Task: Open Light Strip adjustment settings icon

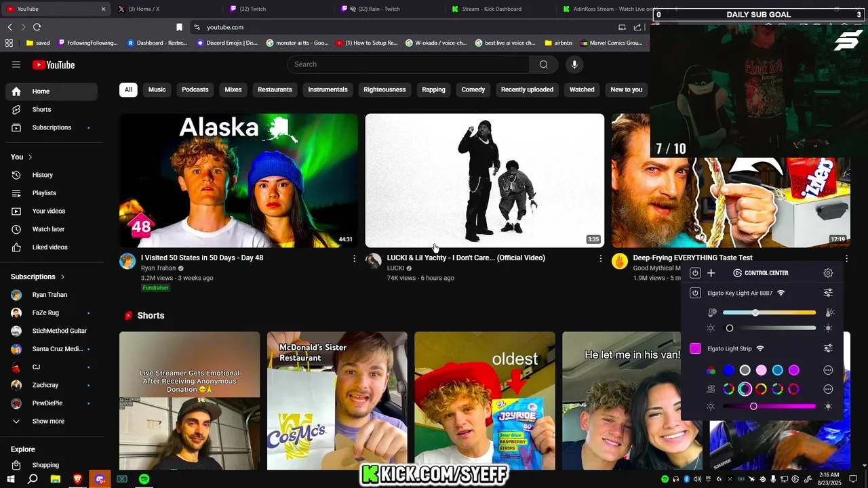Action: pyautogui.click(x=828, y=348)
